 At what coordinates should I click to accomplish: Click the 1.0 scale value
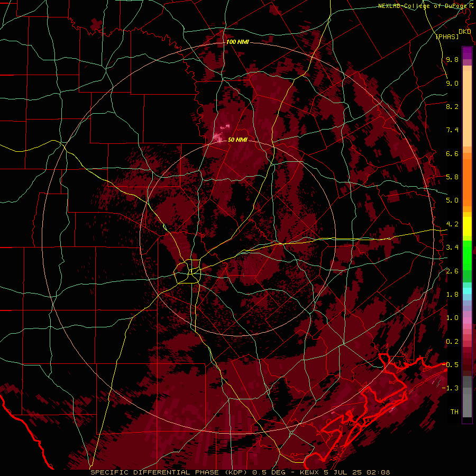(452, 318)
